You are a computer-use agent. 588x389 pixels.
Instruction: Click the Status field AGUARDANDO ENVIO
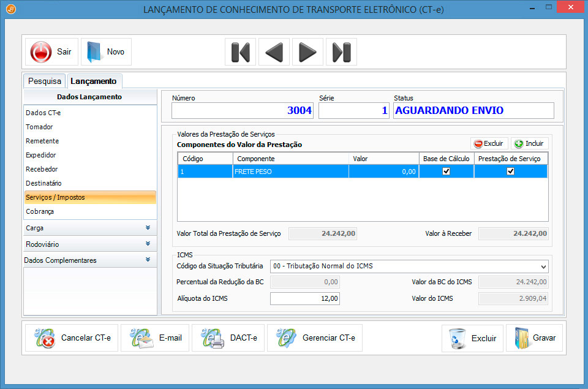(473, 111)
